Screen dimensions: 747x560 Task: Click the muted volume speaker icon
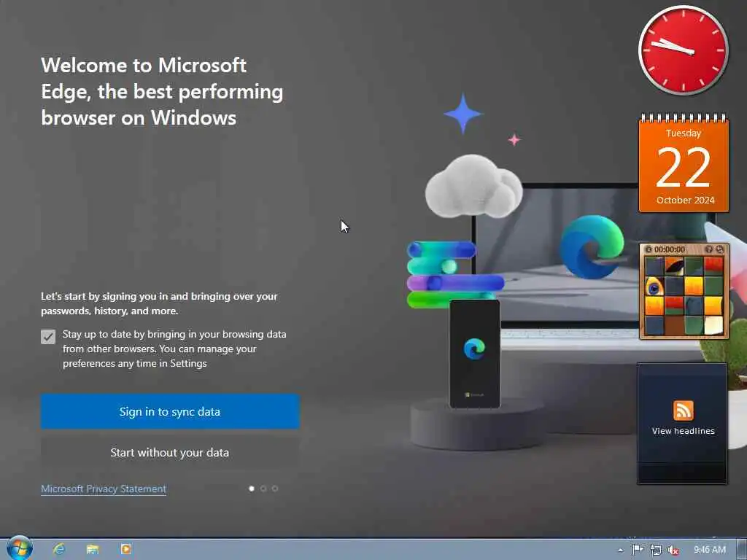coord(673,550)
